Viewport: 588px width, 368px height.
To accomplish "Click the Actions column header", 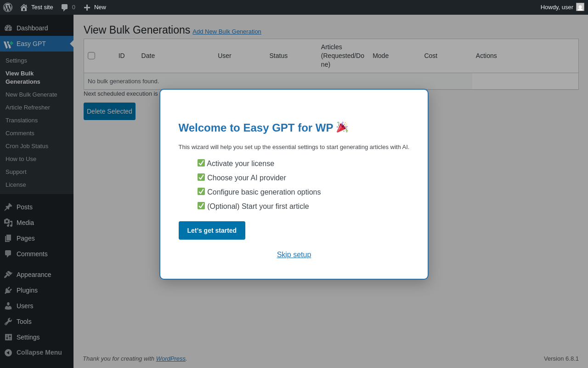I will (486, 56).
